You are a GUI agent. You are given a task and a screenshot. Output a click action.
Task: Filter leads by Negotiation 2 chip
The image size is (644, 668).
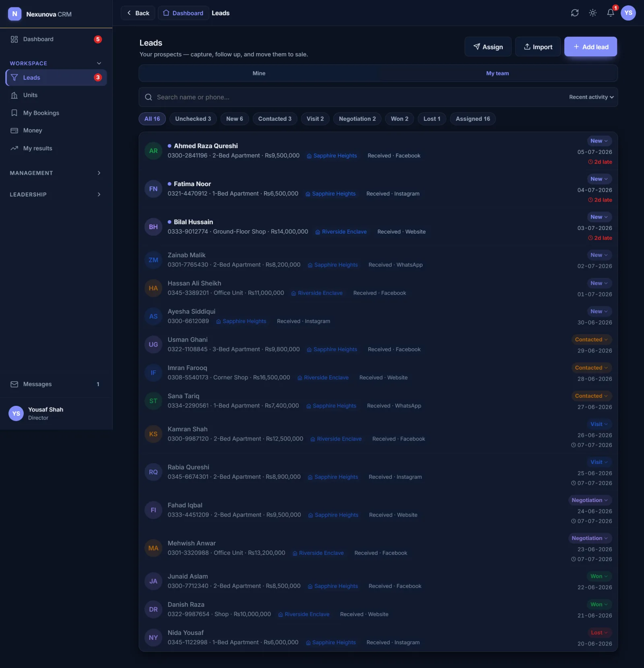point(357,119)
